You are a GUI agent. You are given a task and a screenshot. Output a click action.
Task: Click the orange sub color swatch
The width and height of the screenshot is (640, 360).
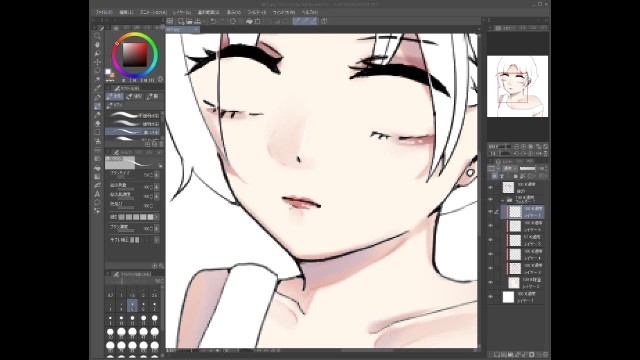click(112, 75)
